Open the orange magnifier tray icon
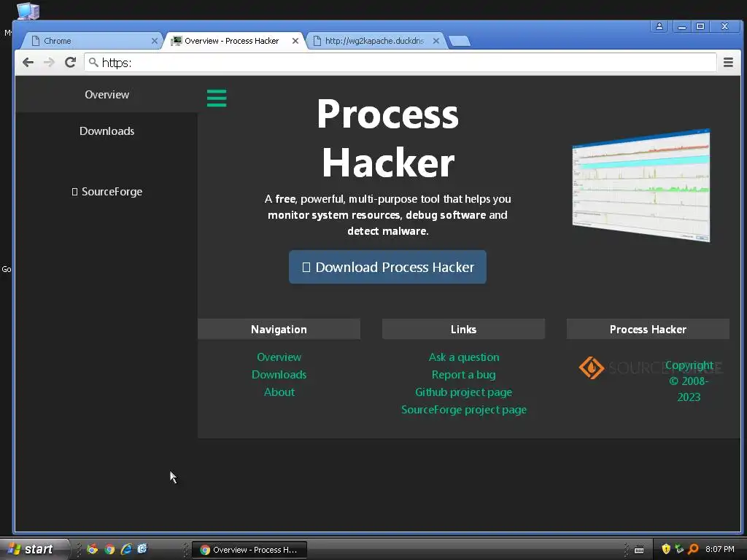This screenshot has width=747, height=560. pos(693,549)
